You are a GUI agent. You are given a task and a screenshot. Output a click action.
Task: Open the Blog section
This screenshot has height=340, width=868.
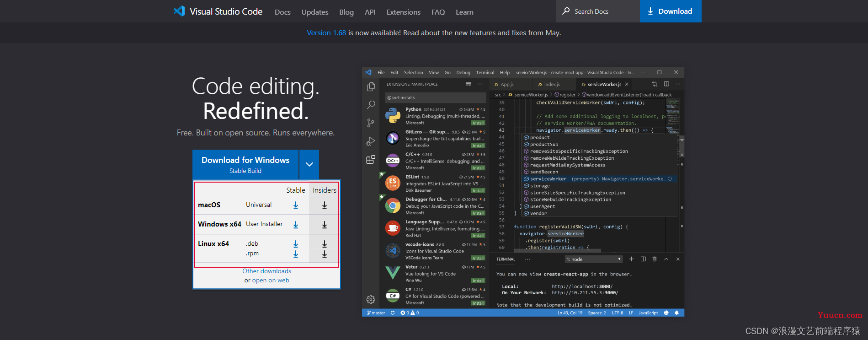pyautogui.click(x=346, y=12)
